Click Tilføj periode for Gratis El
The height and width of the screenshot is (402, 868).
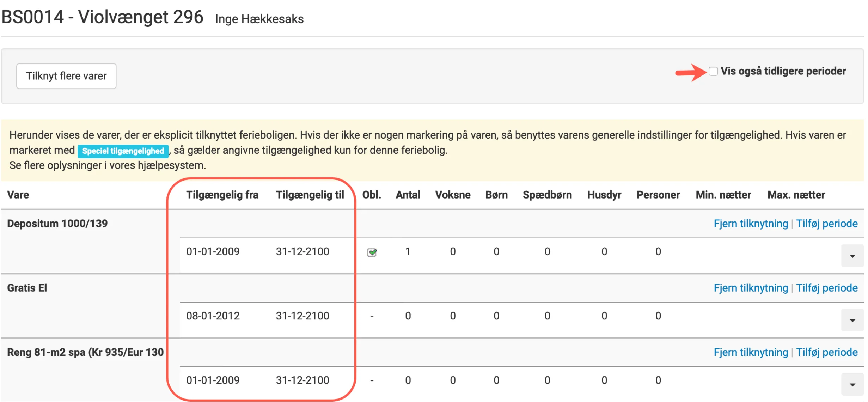826,288
